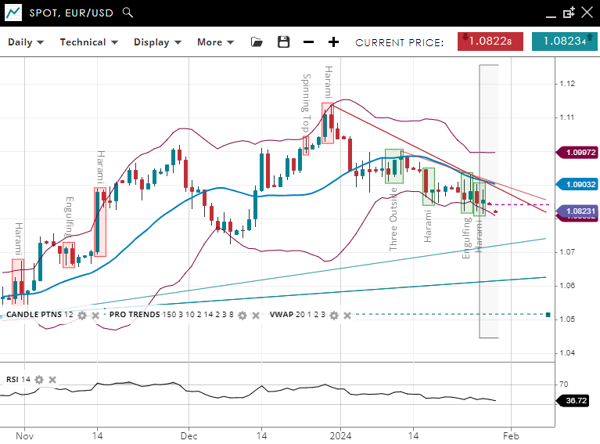The width and height of the screenshot is (600, 444).
Task: Remove the Candle Ptns indicator
Action: [95, 315]
